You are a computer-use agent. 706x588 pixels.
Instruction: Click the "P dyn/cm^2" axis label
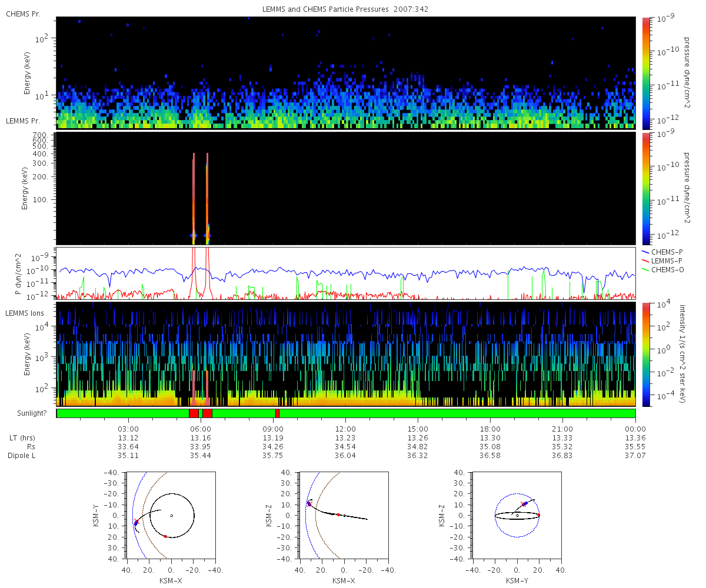point(18,273)
